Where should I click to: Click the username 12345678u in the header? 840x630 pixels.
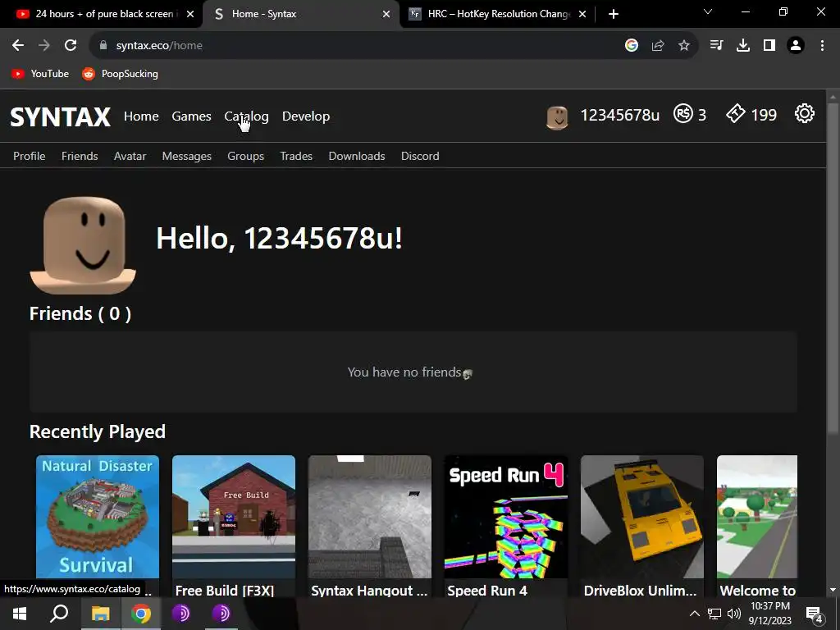tap(620, 115)
